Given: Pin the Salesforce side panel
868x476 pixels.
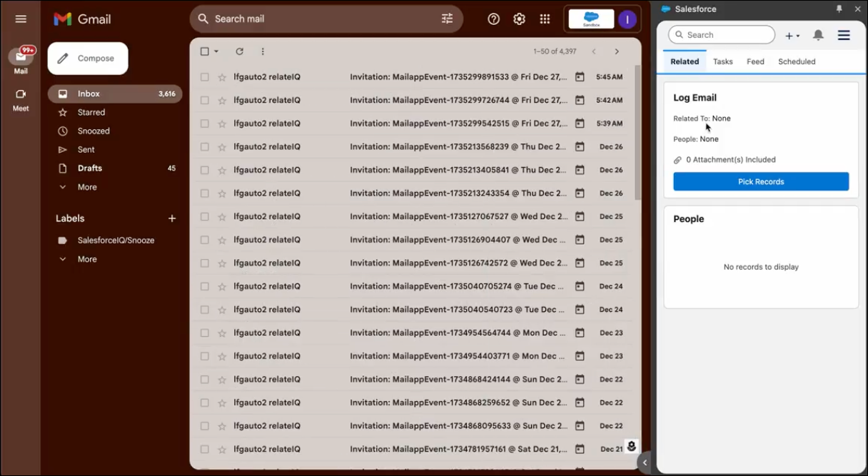Looking at the screenshot, I should 839,9.
